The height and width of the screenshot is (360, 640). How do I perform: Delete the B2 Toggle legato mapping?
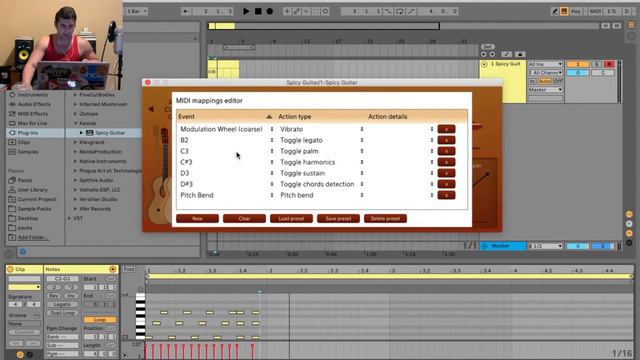(446, 140)
